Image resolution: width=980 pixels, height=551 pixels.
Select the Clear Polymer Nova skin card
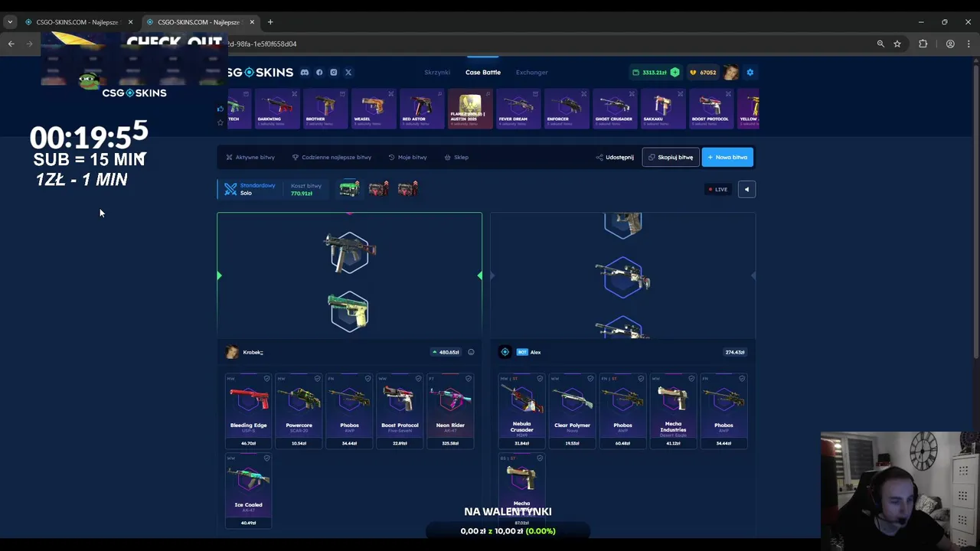pos(572,411)
